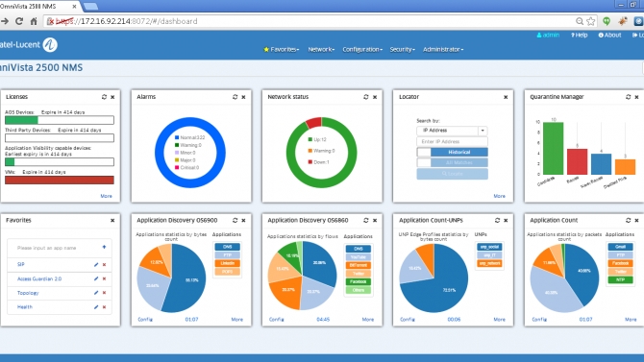Open the Security menu

402,49
